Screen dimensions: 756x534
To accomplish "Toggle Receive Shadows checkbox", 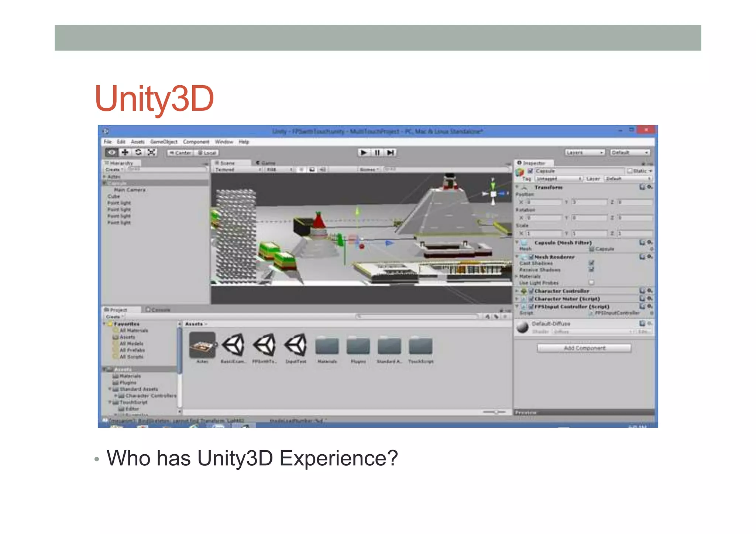I will pos(591,270).
